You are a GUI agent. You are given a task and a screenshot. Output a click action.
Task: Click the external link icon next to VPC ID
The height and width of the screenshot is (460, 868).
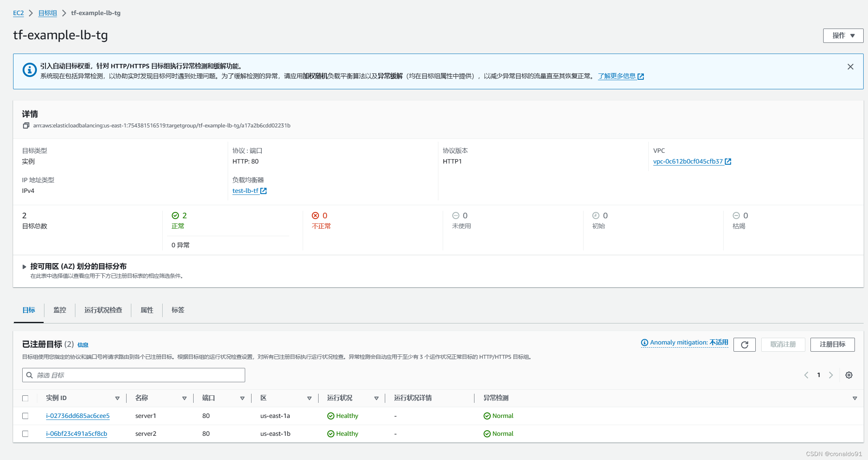coord(728,162)
